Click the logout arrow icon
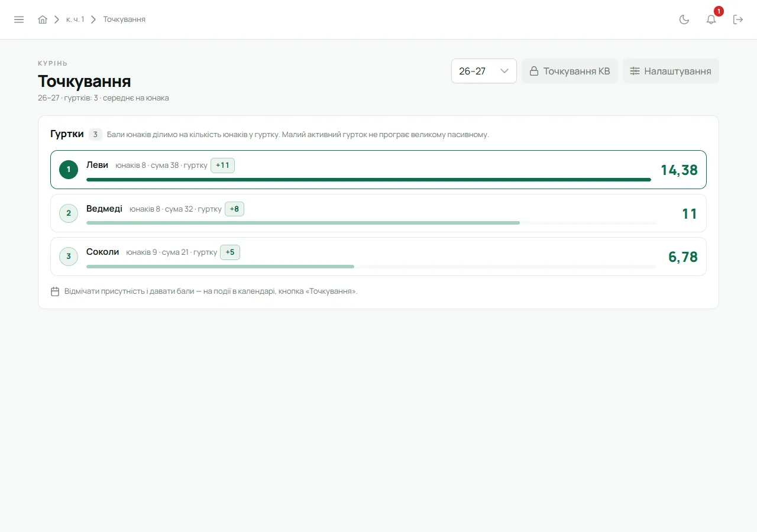The height and width of the screenshot is (532, 757). click(738, 20)
